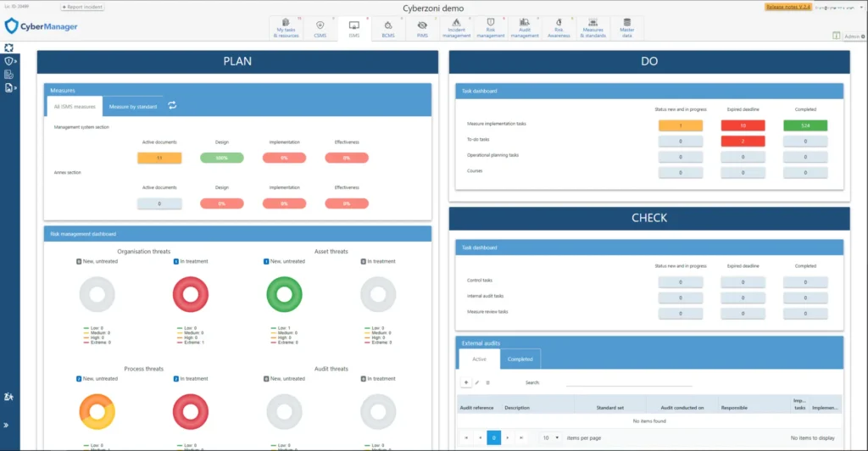The height and width of the screenshot is (451, 868).
Task: Open the items per page dropdown
Action: click(x=550, y=437)
